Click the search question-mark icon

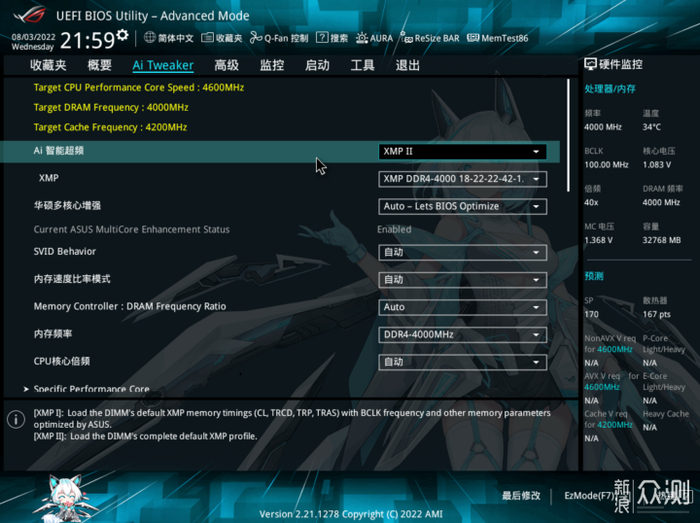[x=322, y=38]
